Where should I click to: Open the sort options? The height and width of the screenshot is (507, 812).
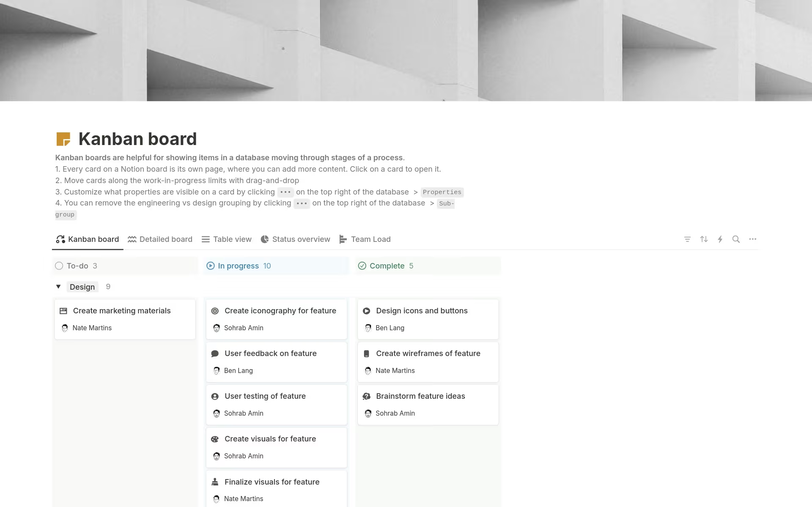click(x=704, y=239)
